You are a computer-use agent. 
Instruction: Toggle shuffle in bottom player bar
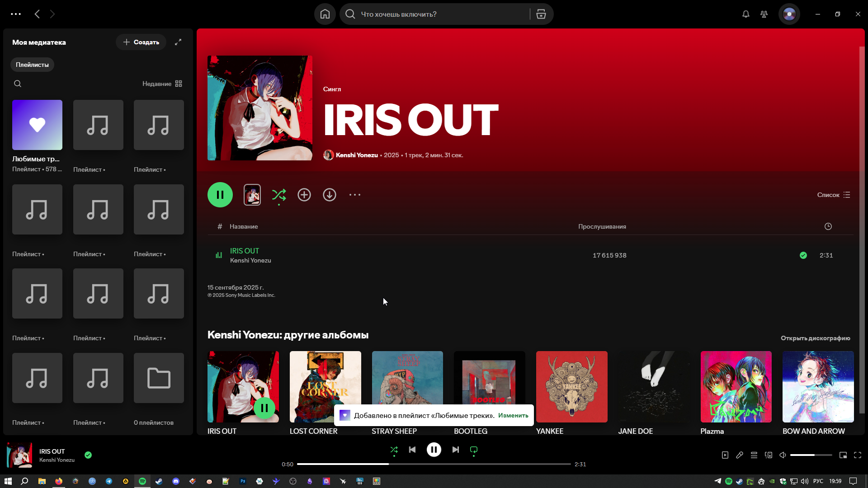(394, 450)
